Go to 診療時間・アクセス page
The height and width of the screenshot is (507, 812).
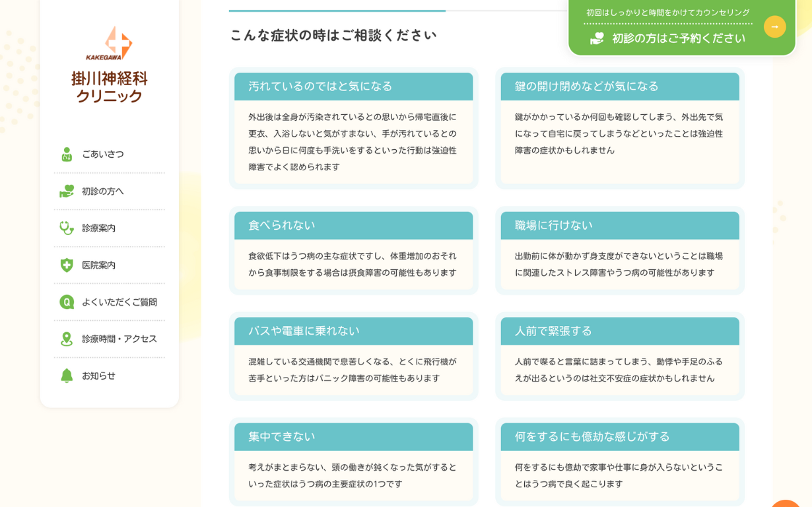point(119,339)
